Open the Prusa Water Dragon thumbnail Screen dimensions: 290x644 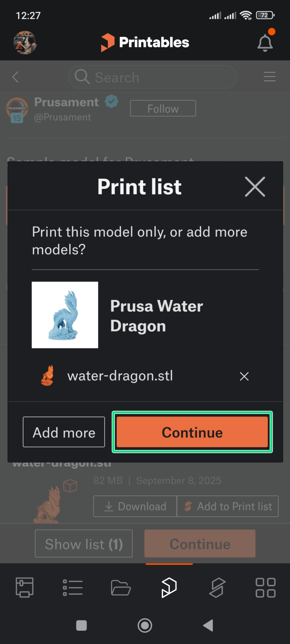[65, 315]
